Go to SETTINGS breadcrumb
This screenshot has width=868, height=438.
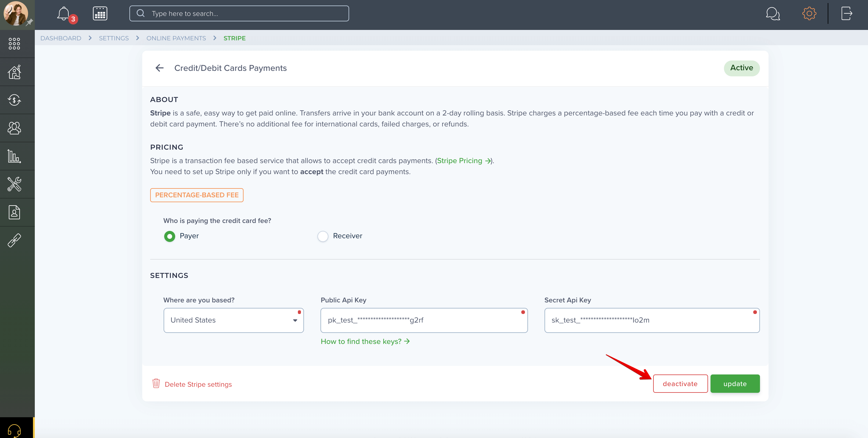pos(114,38)
